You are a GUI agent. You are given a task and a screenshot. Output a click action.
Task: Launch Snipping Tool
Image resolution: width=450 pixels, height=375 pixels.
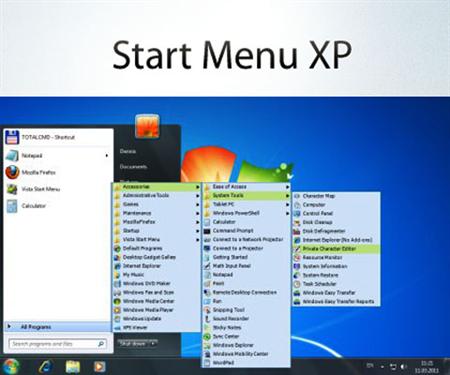(x=247, y=310)
